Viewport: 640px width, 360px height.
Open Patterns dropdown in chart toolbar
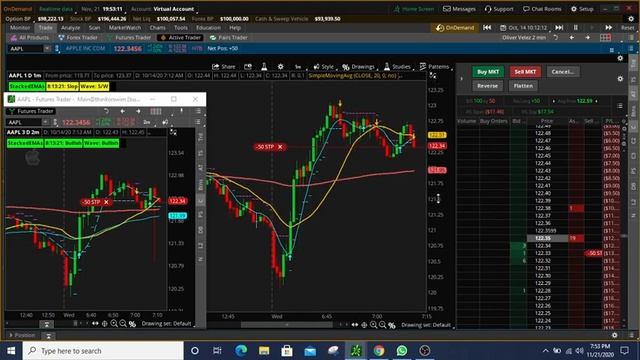coord(435,67)
